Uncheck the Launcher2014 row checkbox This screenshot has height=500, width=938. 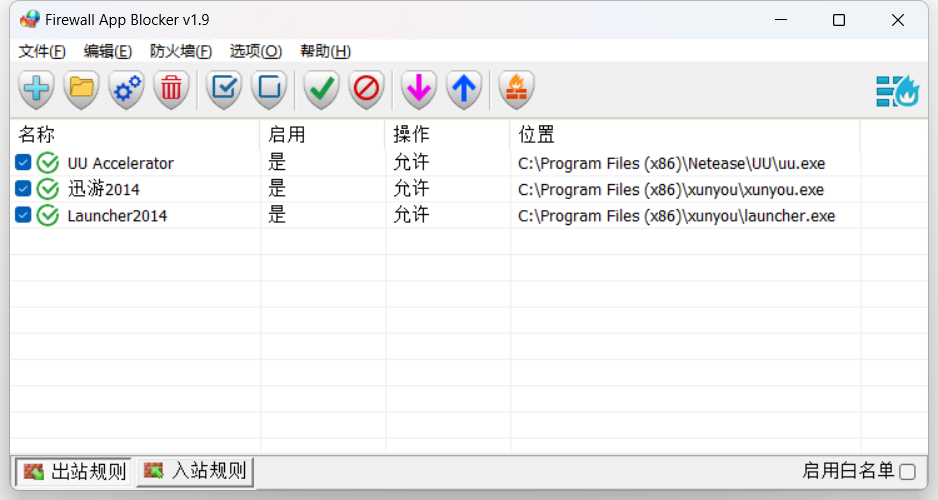(23, 215)
